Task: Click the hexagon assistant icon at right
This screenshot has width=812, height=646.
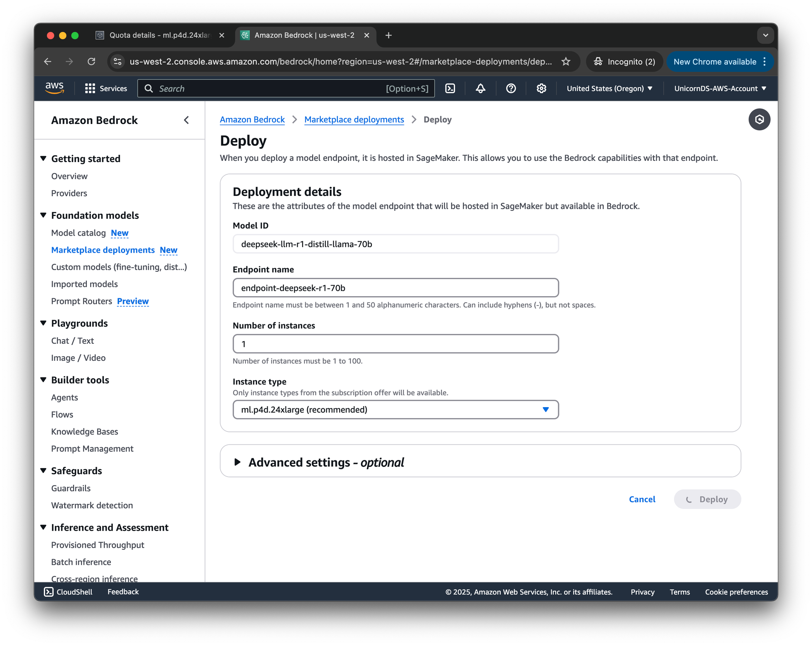Action: [x=759, y=119]
